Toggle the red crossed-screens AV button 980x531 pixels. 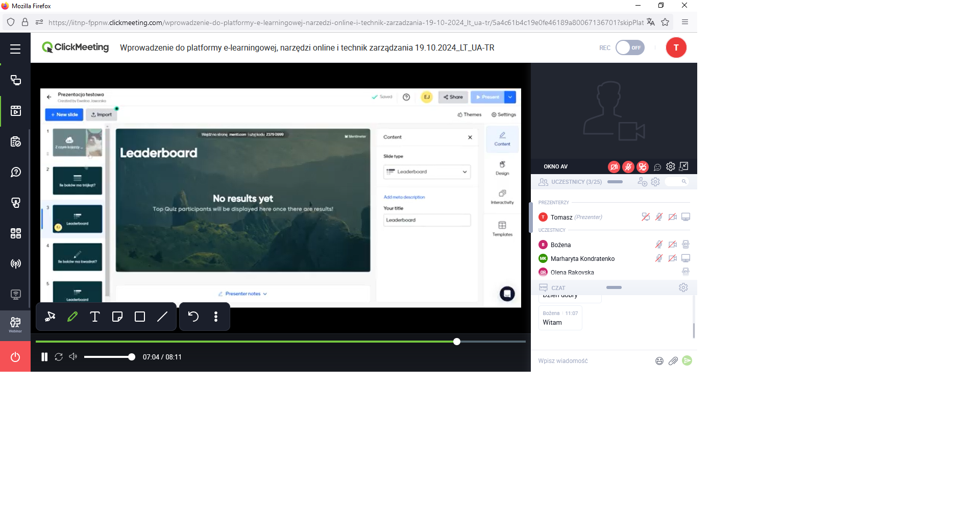pyautogui.click(x=643, y=166)
